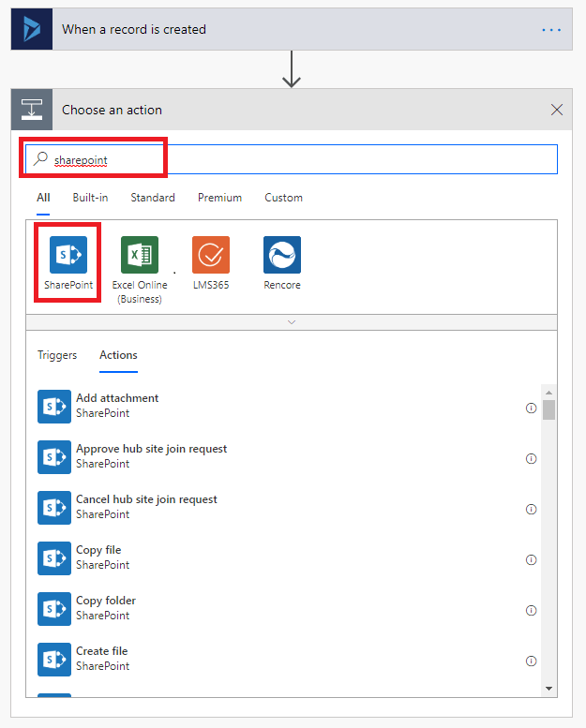Click the actions list scrollbar thumb

(x=548, y=410)
